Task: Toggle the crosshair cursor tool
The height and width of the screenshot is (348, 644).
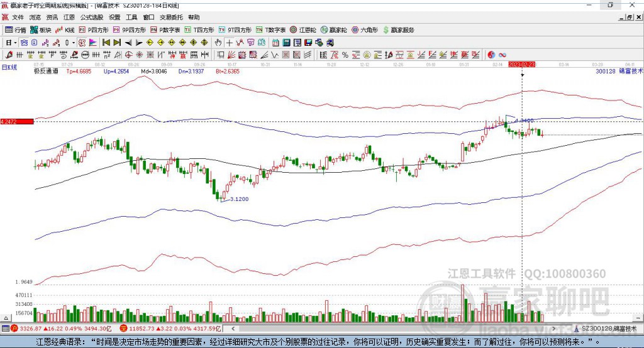Action: (229, 43)
